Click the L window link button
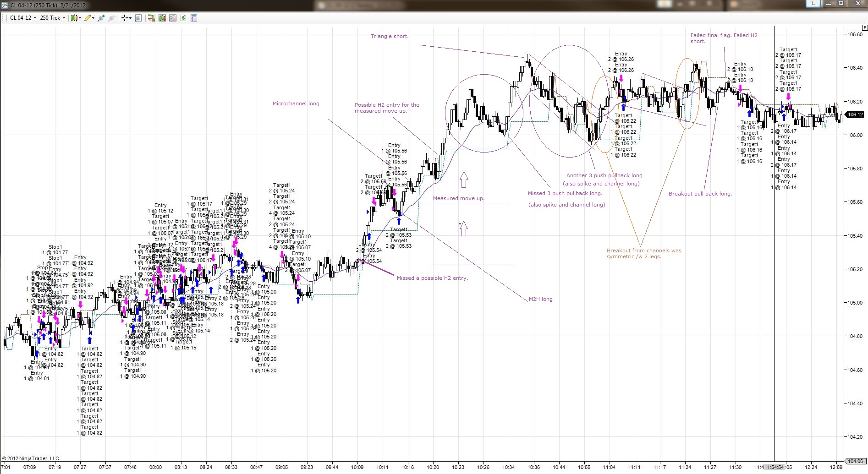The width and height of the screenshot is (868, 474). click(813, 4)
